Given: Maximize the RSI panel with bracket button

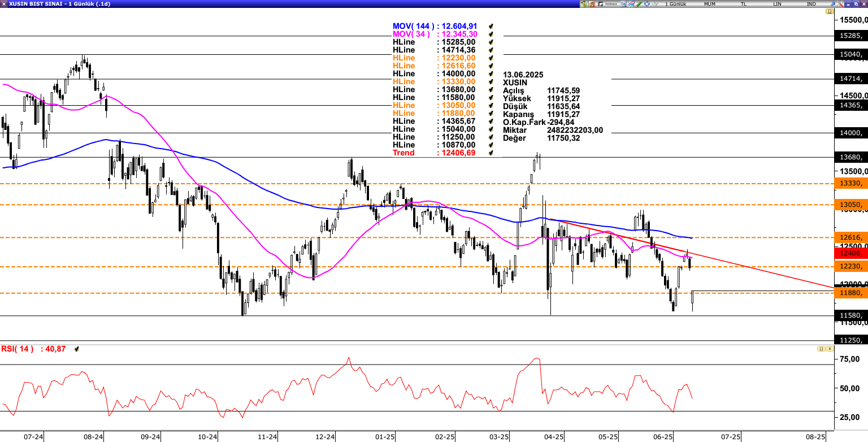Looking at the screenshot, I should (x=821, y=349).
